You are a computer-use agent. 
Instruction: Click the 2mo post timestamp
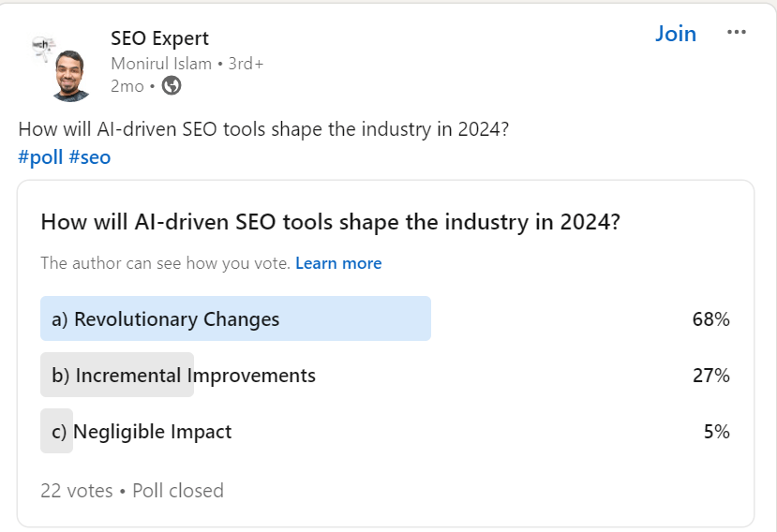pyautogui.click(x=127, y=86)
